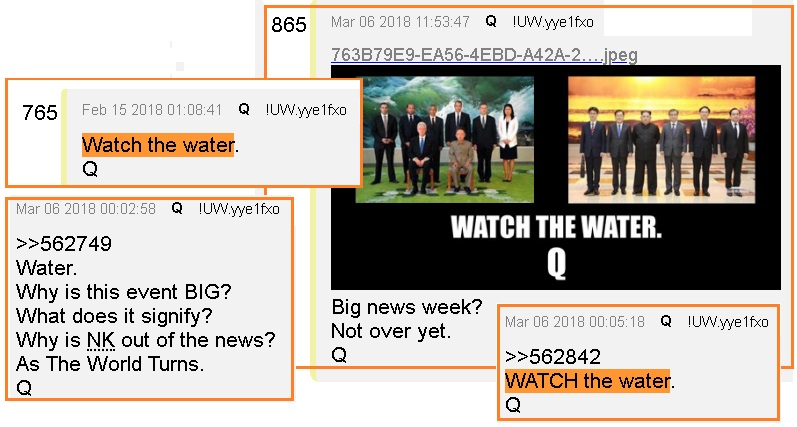Screen dimensions: 797x427
Task: Click the highlighted Watch the water in post 765
Action: [x=158, y=145]
